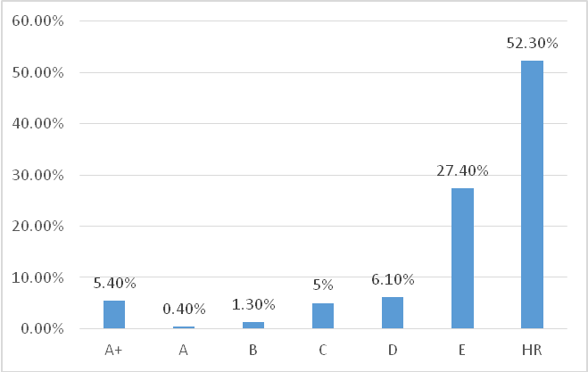
Task: Click the A+ bar
Action: coord(114,315)
